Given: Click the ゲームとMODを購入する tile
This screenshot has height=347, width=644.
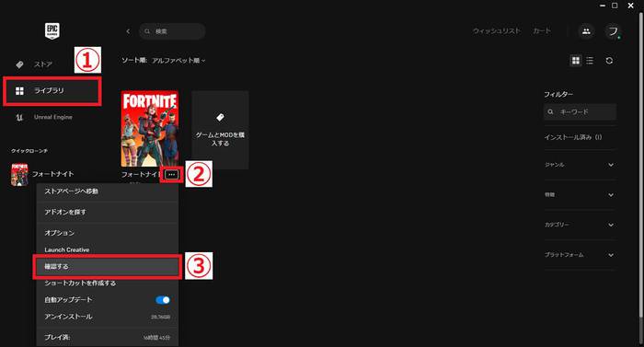Looking at the screenshot, I should click(220, 130).
